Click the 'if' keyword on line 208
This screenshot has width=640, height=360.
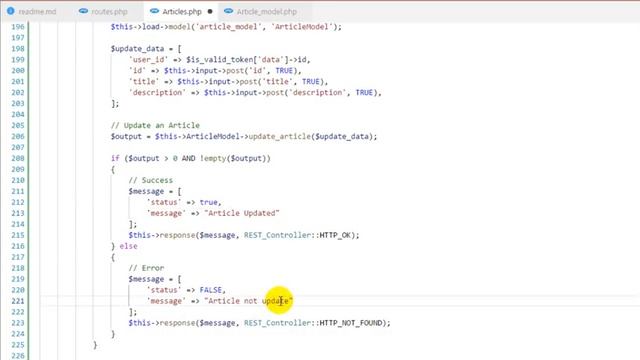click(115, 158)
